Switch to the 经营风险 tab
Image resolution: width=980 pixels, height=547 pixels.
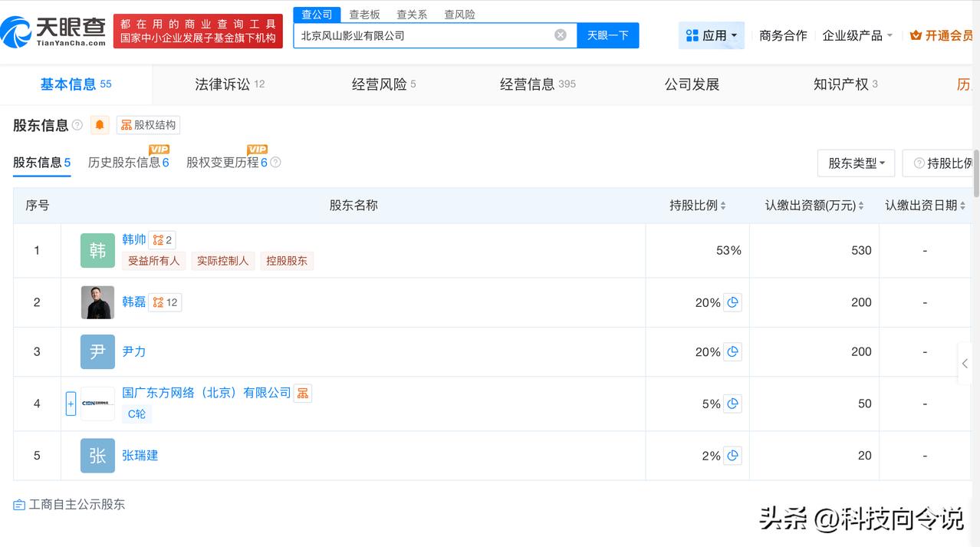[x=383, y=84]
